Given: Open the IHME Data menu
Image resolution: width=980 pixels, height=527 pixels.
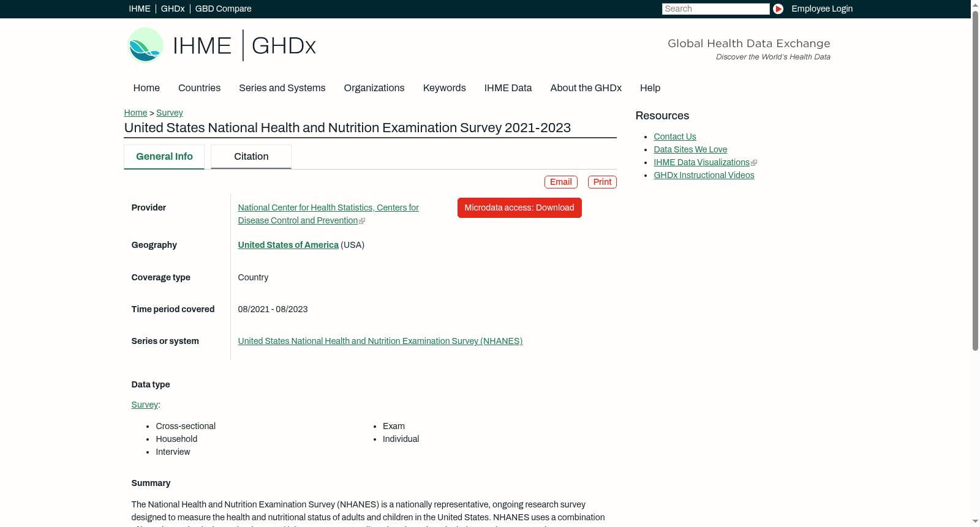Looking at the screenshot, I should [508, 88].
